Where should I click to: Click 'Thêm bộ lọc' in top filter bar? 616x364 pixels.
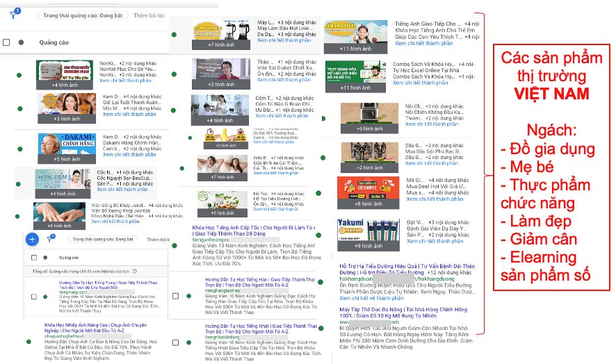tap(149, 15)
